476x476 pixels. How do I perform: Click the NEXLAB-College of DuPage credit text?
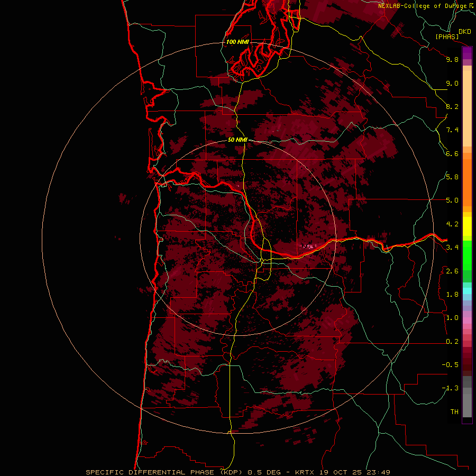423,6
